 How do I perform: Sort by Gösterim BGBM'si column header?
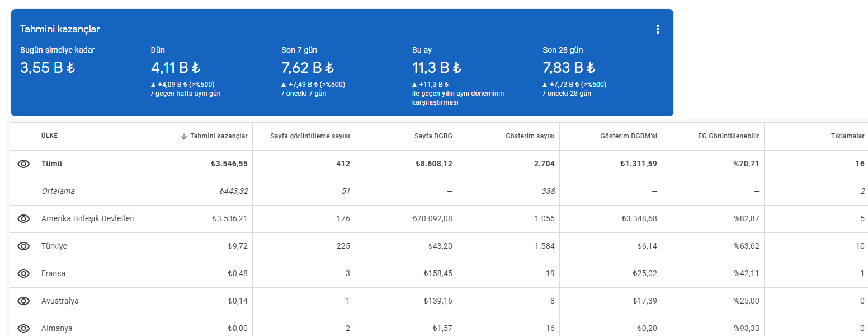629,136
